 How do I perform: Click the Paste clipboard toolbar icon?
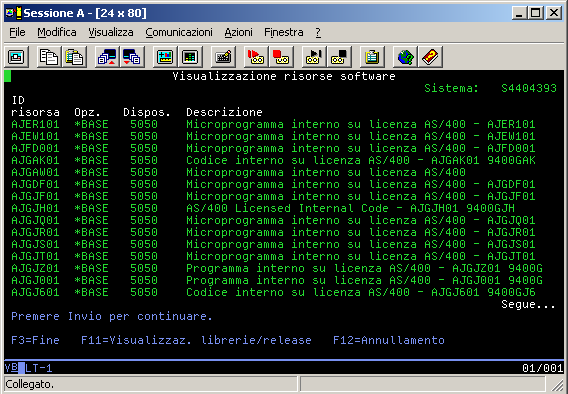74,57
